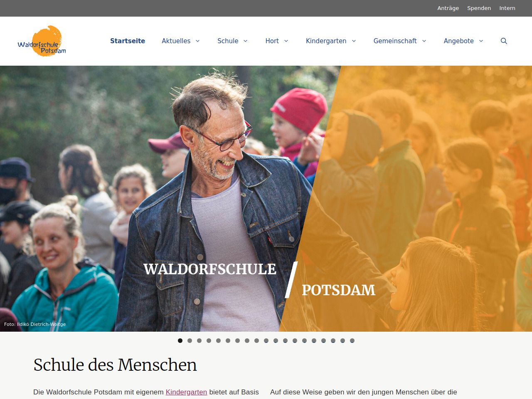Go to the Startseite menu item
This screenshot has width=532, height=399.
click(128, 41)
